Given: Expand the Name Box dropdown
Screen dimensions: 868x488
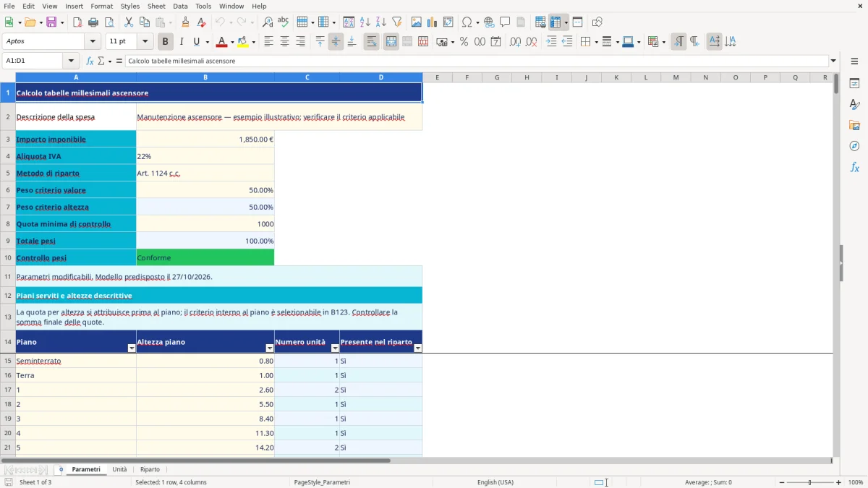Looking at the screenshot, I should click(x=71, y=61).
